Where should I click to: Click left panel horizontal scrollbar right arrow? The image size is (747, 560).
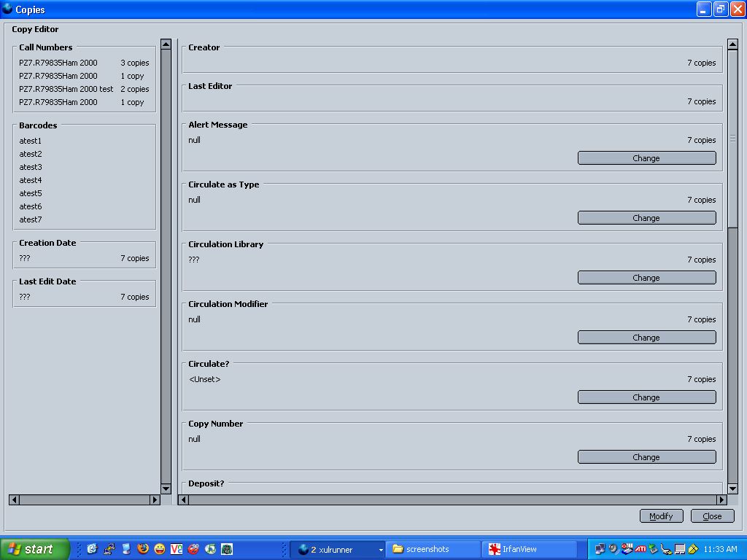point(155,499)
